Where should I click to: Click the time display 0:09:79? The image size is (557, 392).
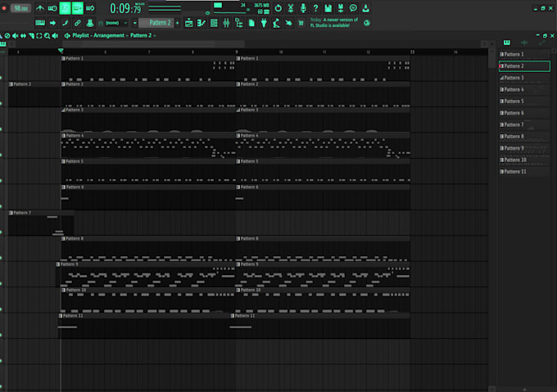click(127, 8)
